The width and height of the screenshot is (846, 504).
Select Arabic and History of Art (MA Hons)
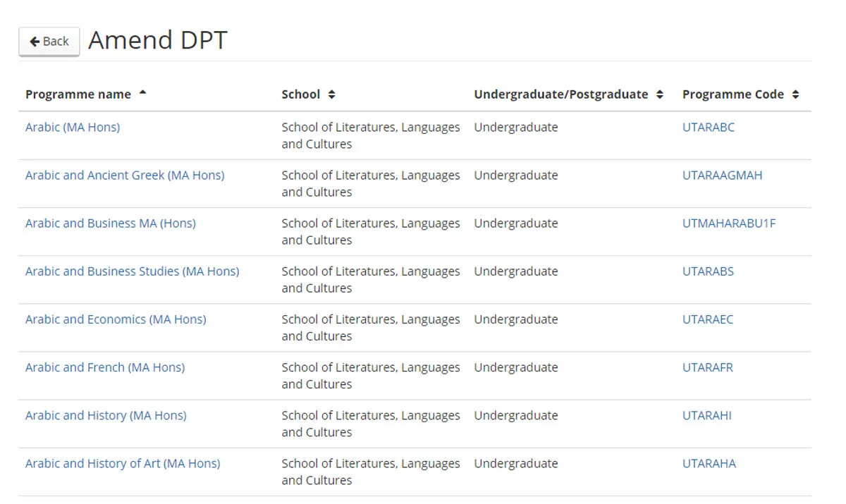point(123,463)
